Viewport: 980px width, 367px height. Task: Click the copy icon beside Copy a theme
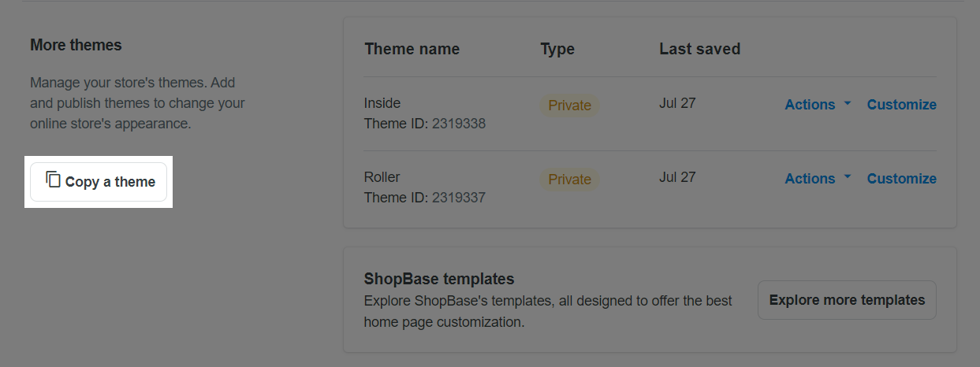(x=54, y=180)
